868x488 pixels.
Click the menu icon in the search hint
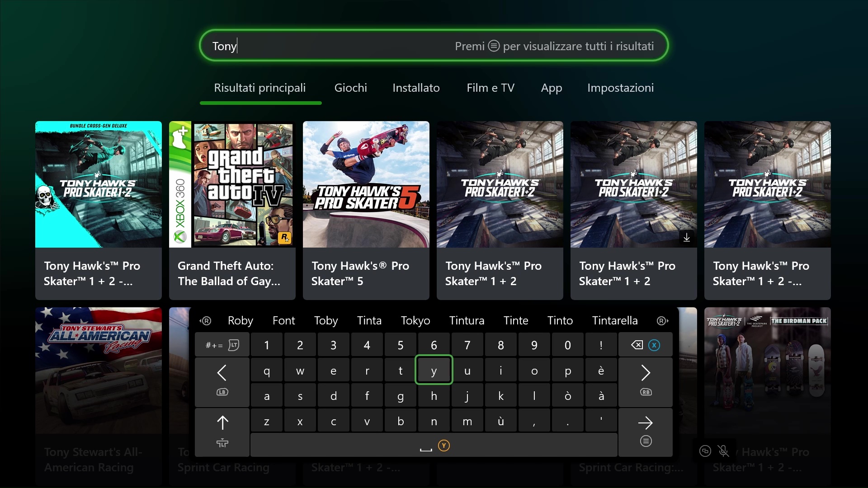494,46
